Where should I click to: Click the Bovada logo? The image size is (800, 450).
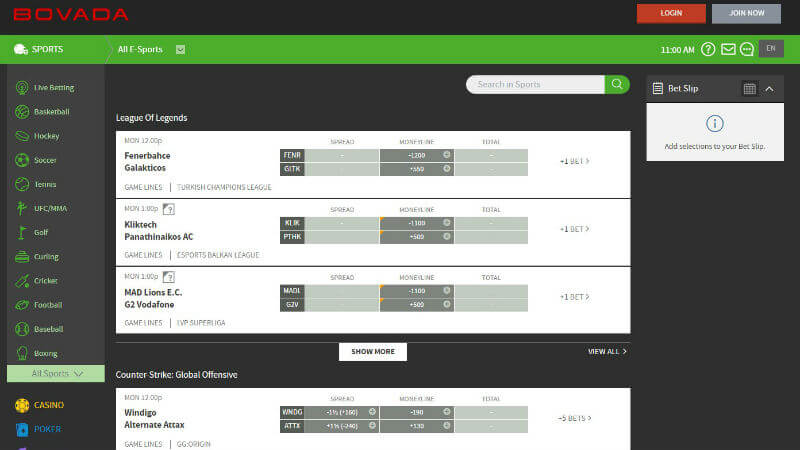(x=71, y=14)
